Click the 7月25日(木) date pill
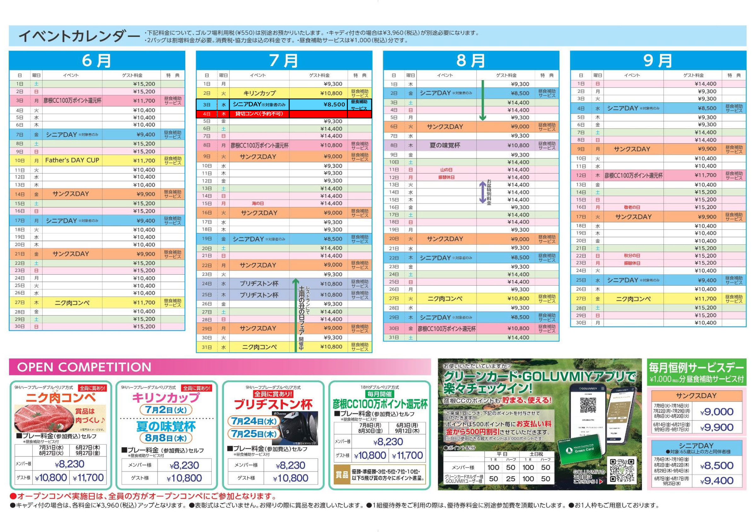756x532 pixels. tap(254, 434)
